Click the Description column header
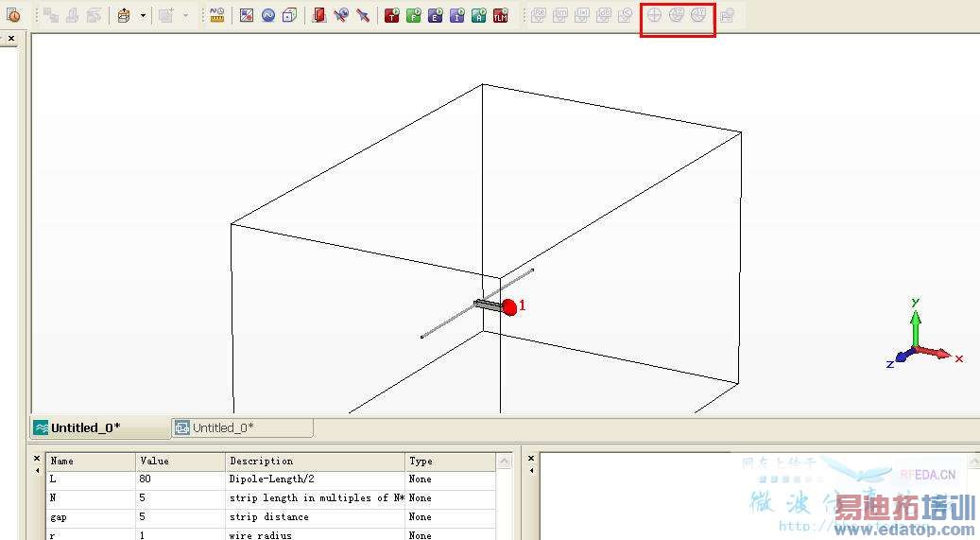Image resolution: width=980 pixels, height=540 pixels. click(x=315, y=462)
